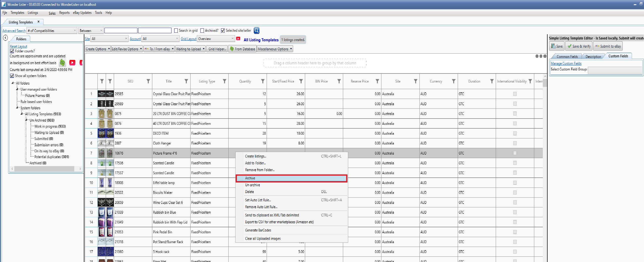
Task: Choose Un-archive in the context menu
Action: coord(292,185)
